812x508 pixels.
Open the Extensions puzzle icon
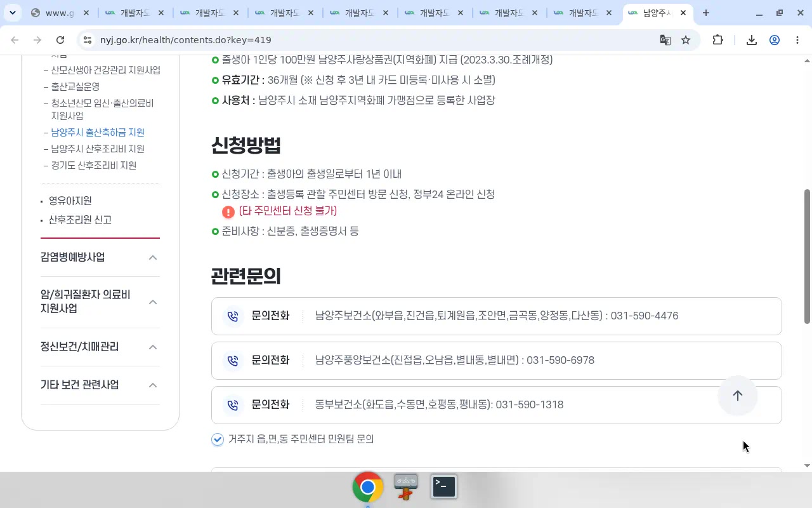[717, 40]
